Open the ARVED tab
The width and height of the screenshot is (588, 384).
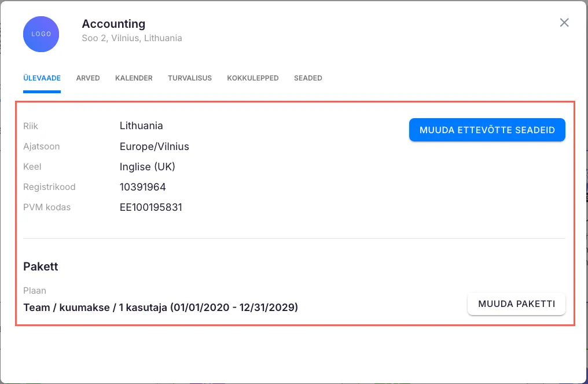(88, 78)
